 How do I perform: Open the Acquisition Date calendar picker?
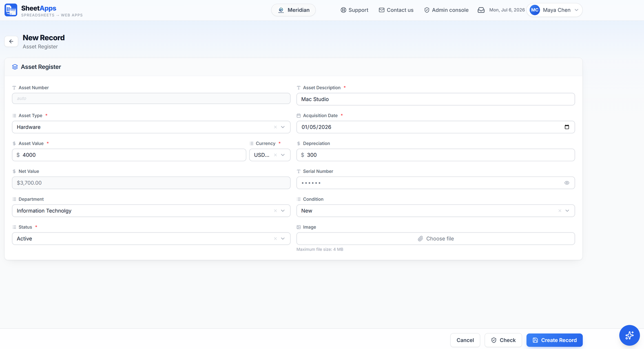coord(567,127)
